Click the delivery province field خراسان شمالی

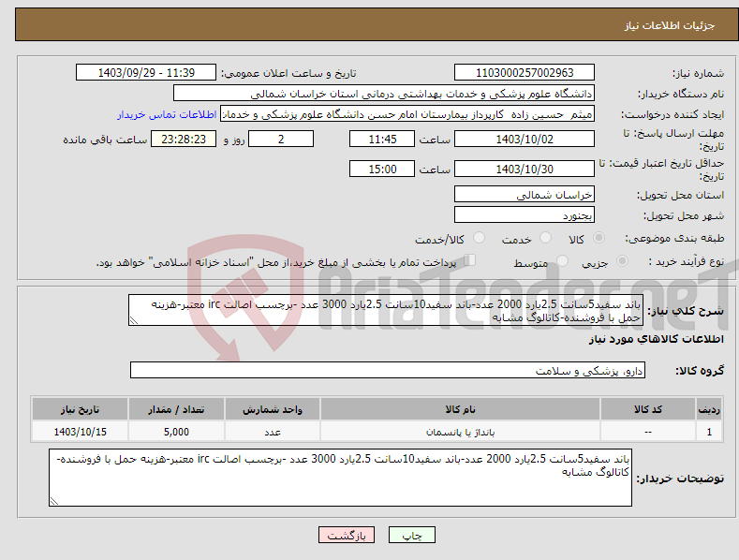point(525,194)
